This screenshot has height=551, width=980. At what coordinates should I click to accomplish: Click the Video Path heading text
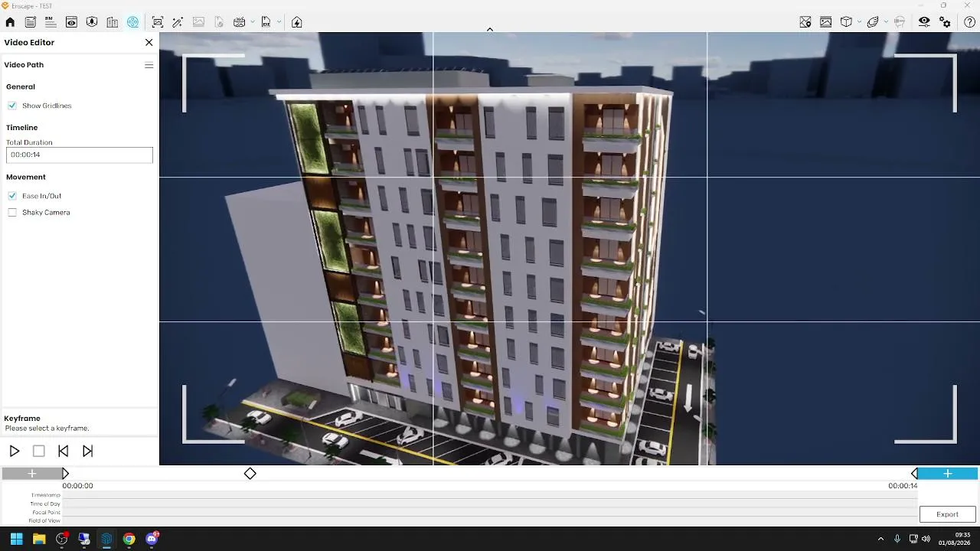[24, 65]
